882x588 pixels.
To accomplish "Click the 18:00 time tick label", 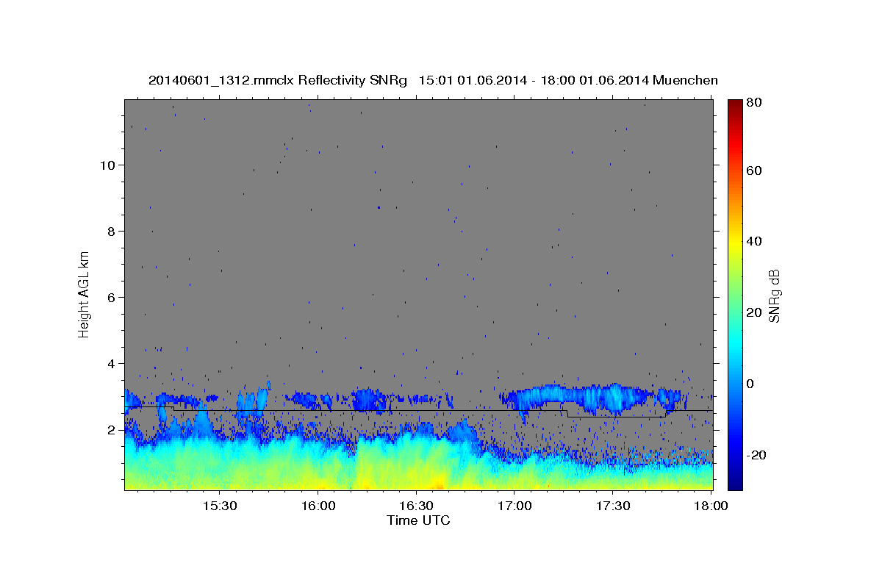I will (710, 506).
